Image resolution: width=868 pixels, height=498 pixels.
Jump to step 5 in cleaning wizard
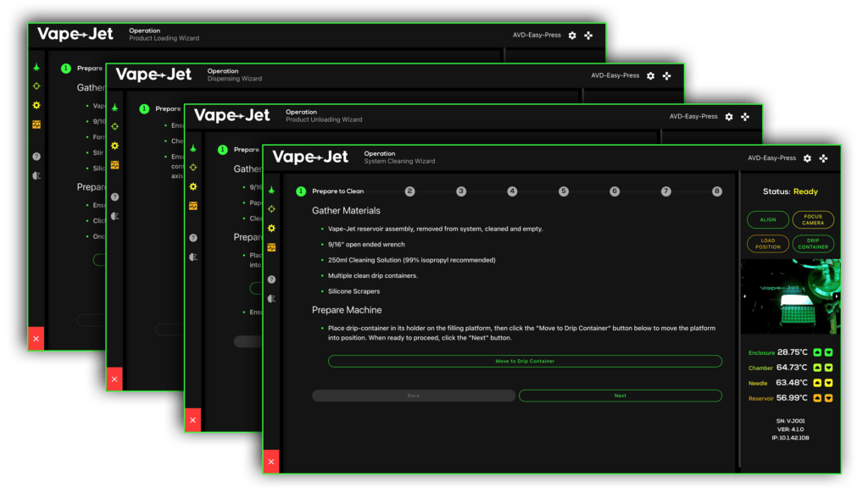(x=564, y=191)
